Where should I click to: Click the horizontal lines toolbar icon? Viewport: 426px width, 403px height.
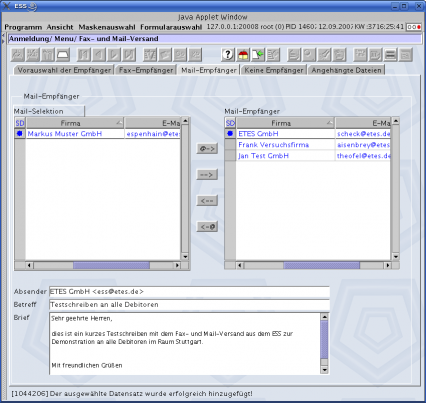coord(390,55)
